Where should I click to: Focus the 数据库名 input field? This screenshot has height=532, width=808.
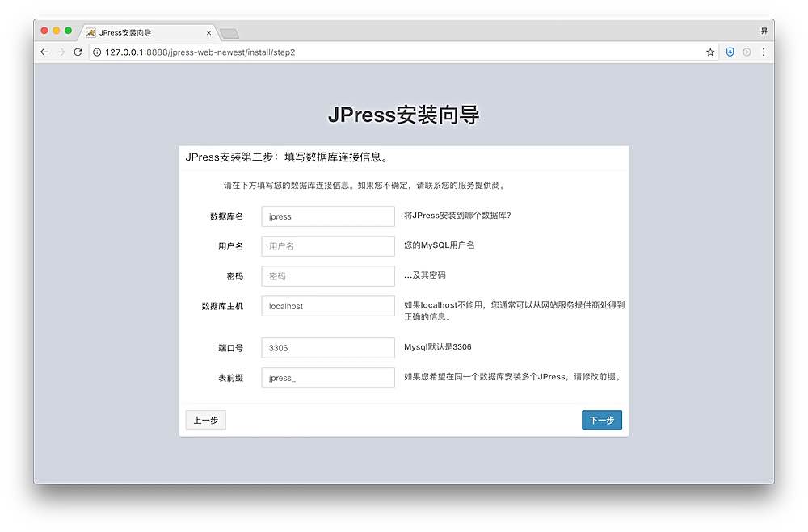click(328, 216)
